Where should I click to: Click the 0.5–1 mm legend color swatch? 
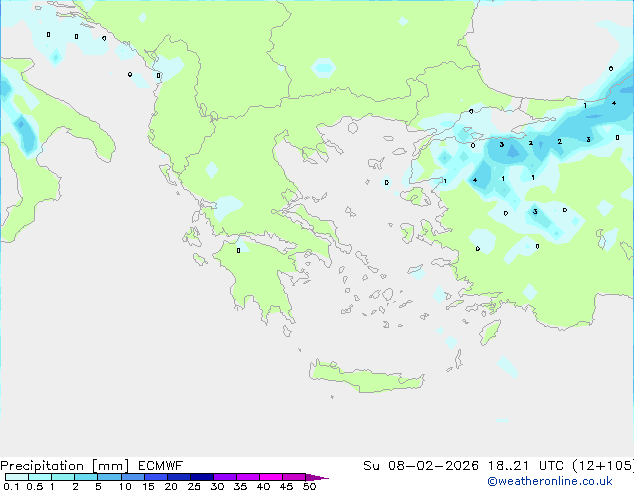[x=40, y=477]
